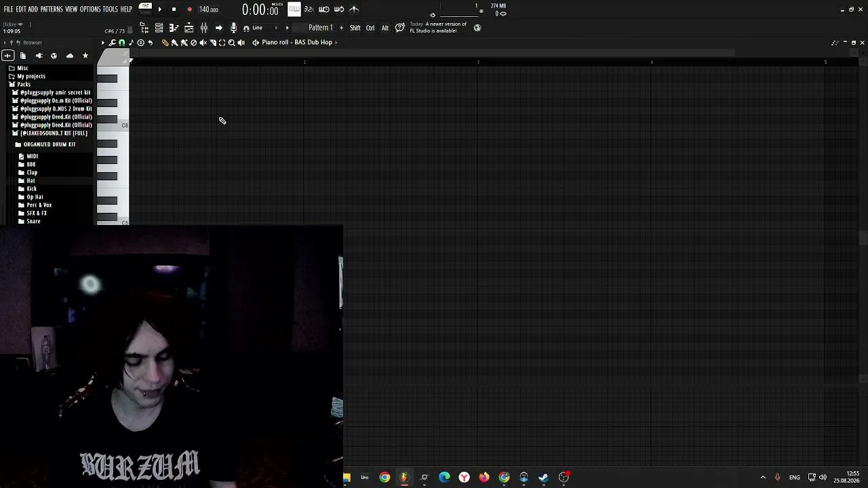Open the FILE menu
This screenshot has width=868, height=488.
8,9
